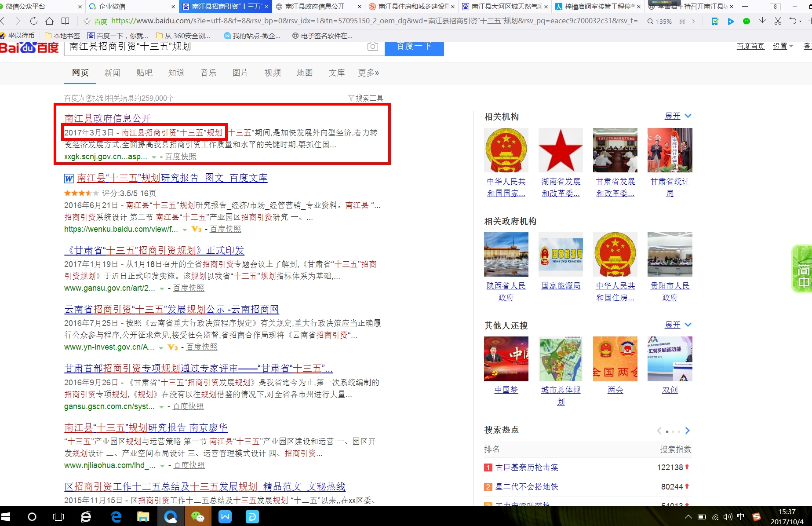812x526 pixels.
Task: Go to next 搜索热点 page
Action: coord(688,431)
